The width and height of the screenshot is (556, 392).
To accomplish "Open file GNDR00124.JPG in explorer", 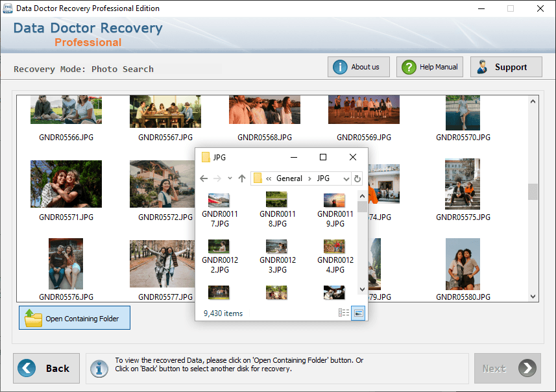I will click(x=335, y=256).
